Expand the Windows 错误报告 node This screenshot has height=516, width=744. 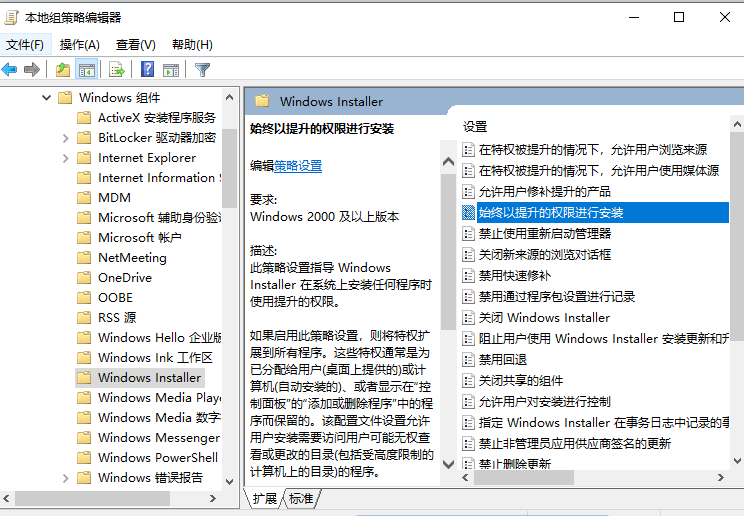point(65,478)
